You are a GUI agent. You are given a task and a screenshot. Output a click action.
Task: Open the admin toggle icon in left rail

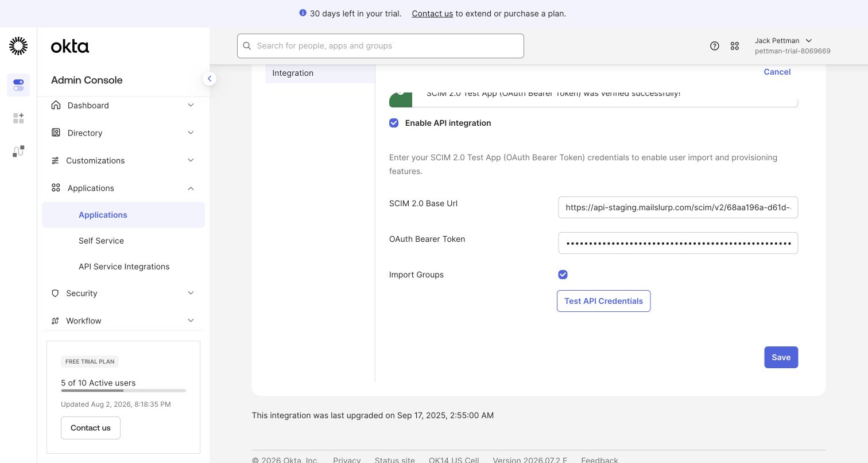(18, 85)
